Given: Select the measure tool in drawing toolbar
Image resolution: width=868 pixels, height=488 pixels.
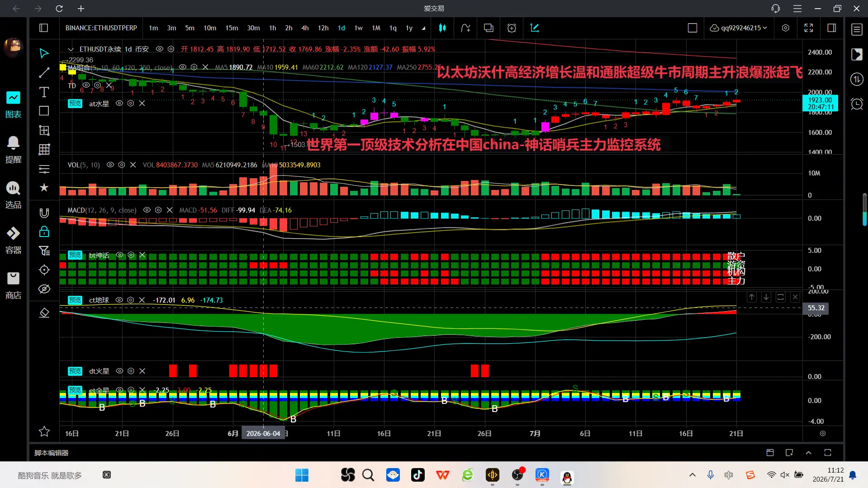Looking at the screenshot, I should (x=44, y=131).
